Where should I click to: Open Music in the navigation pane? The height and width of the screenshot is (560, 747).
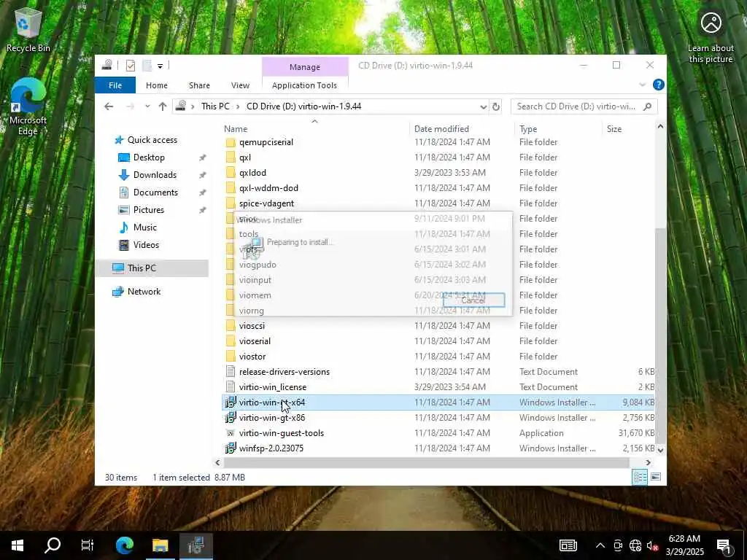pyautogui.click(x=145, y=227)
